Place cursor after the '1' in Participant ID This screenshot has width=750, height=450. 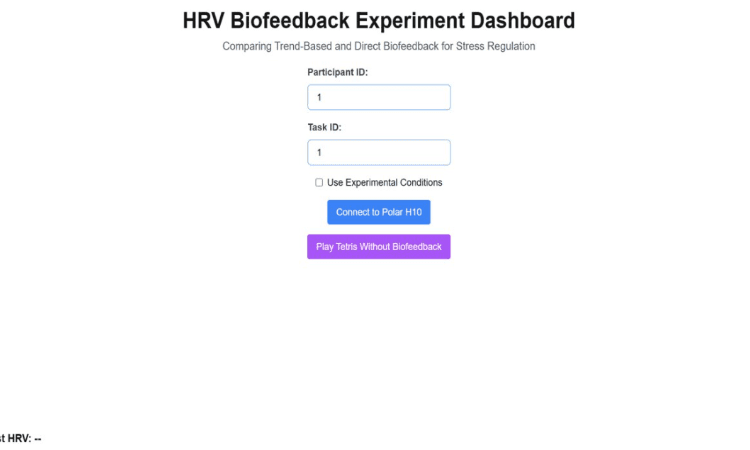(x=323, y=97)
